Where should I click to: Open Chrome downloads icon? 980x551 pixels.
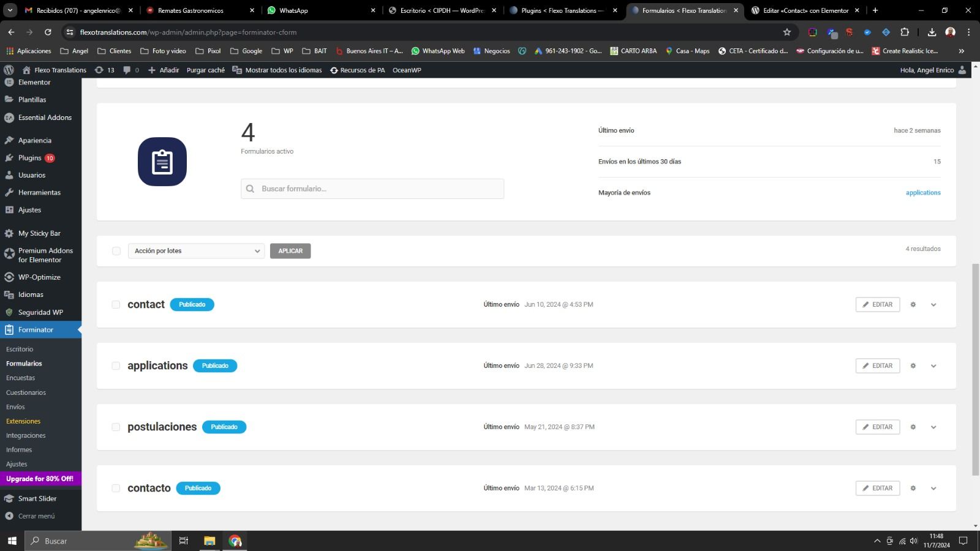pos(932,32)
